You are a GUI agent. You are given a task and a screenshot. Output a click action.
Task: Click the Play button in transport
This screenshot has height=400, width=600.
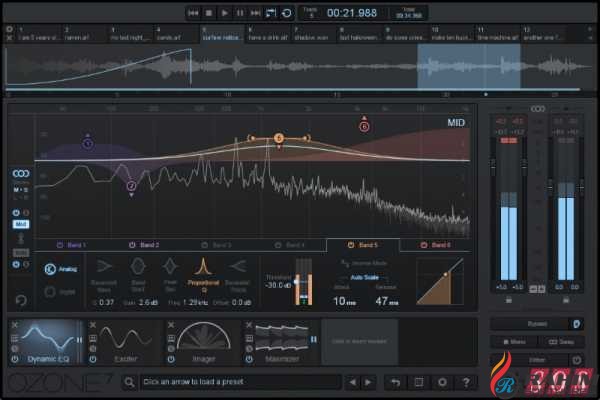[x=225, y=13]
